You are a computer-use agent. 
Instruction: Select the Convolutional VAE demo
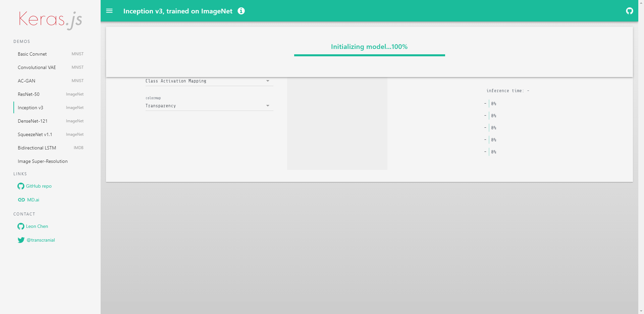[50, 67]
